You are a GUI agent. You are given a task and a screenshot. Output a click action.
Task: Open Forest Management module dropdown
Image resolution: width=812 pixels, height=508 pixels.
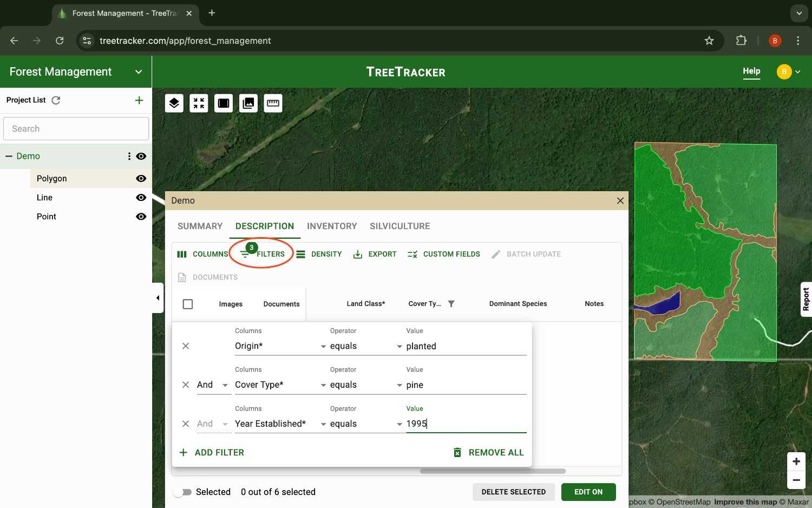[139, 72]
